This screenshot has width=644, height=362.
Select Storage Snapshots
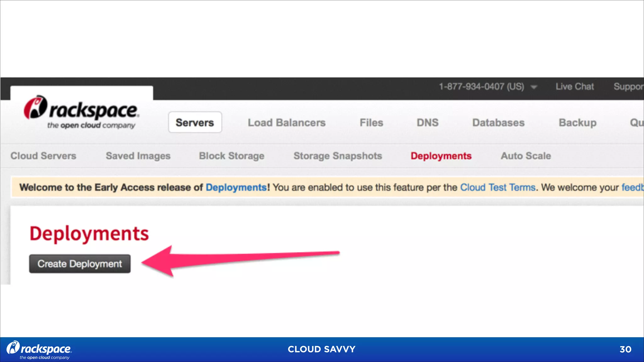pyautogui.click(x=338, y=156)
